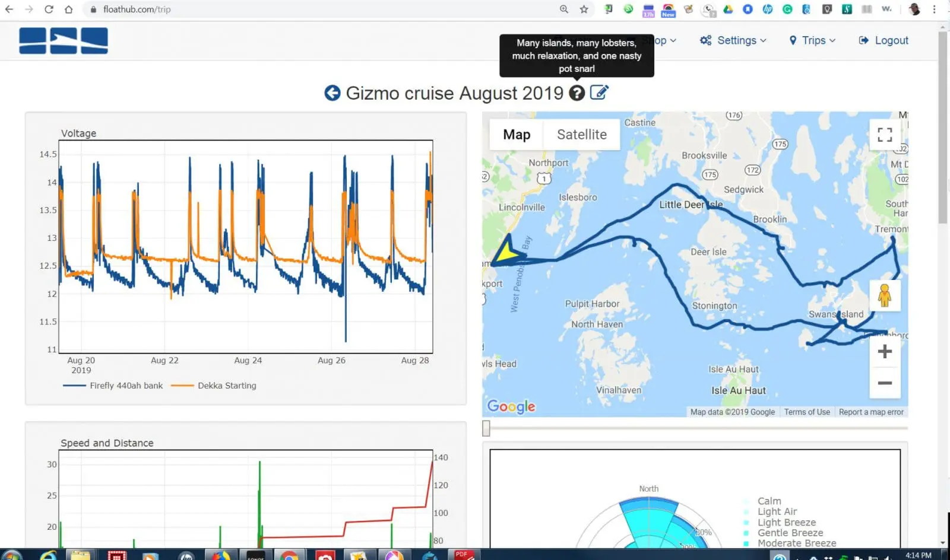Open the Google Drive extension
This screenshot has width=950, height=560.
point(728,9)
